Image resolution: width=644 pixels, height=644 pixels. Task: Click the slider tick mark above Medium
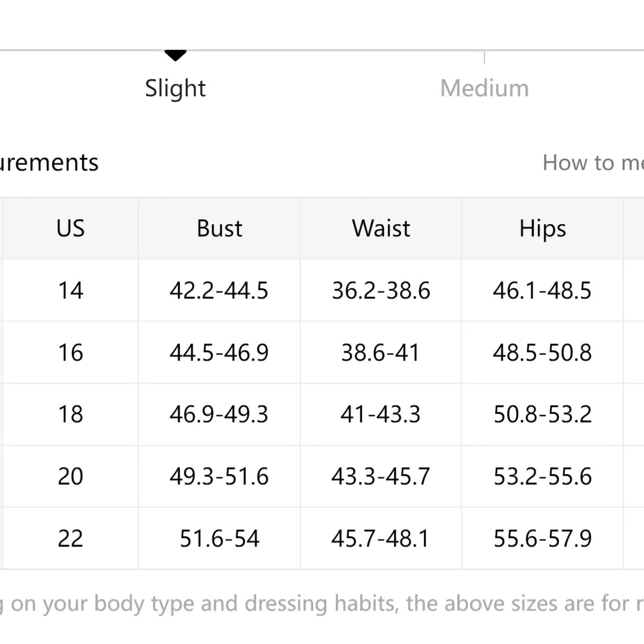pyautogui.click(x=484, y=57)
